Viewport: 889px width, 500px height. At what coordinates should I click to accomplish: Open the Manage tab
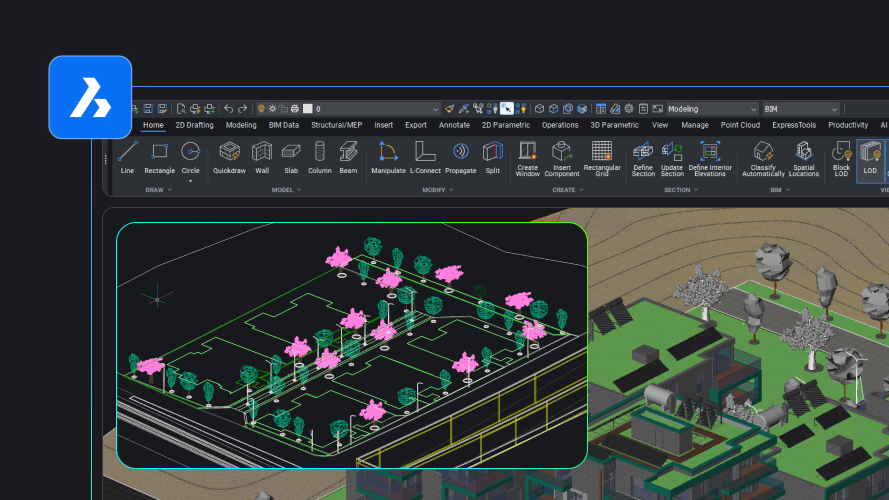tap(695, 125)
